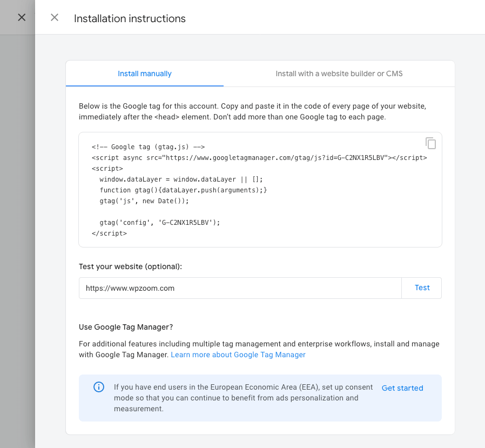Click the gtag('js', new Date()) line
Screen dimensions: 485x448
pos(144,201)
